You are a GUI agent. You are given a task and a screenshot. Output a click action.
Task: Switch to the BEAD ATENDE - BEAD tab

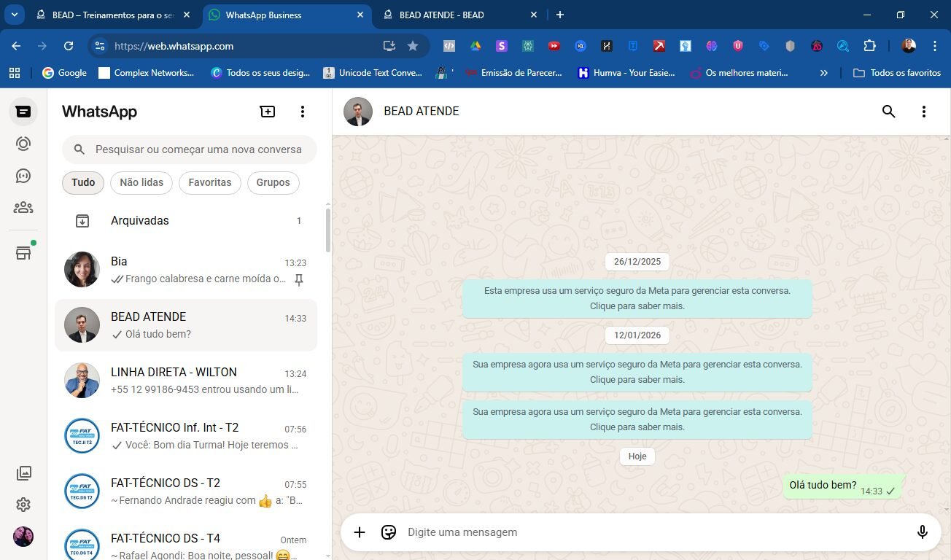[441, 15]
